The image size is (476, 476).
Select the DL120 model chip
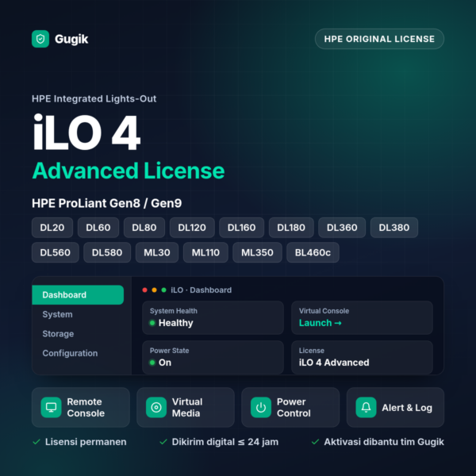[192, 228]
